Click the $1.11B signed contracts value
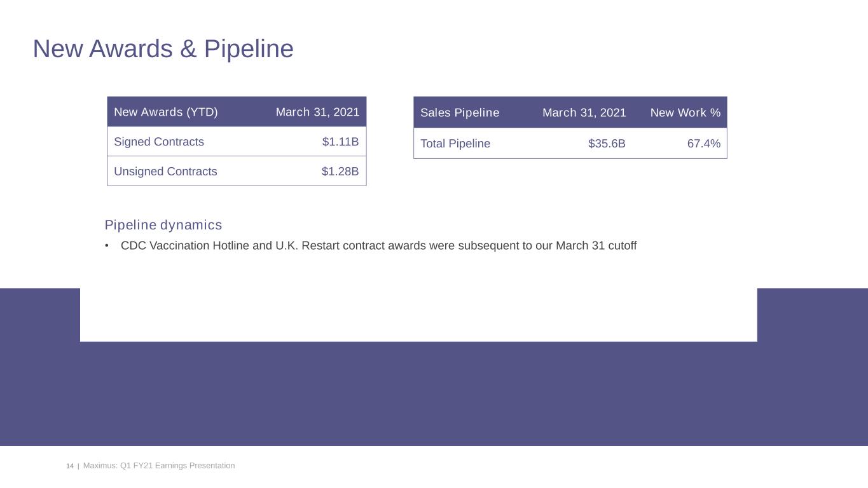868x488 pixels. tap(340, 142)
